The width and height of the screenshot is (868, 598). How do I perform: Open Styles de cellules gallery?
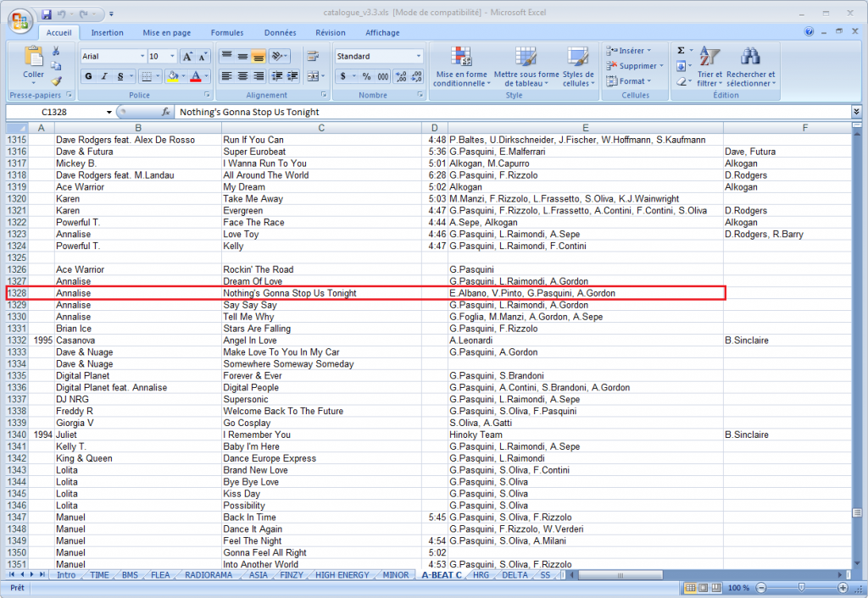point(578,66)
